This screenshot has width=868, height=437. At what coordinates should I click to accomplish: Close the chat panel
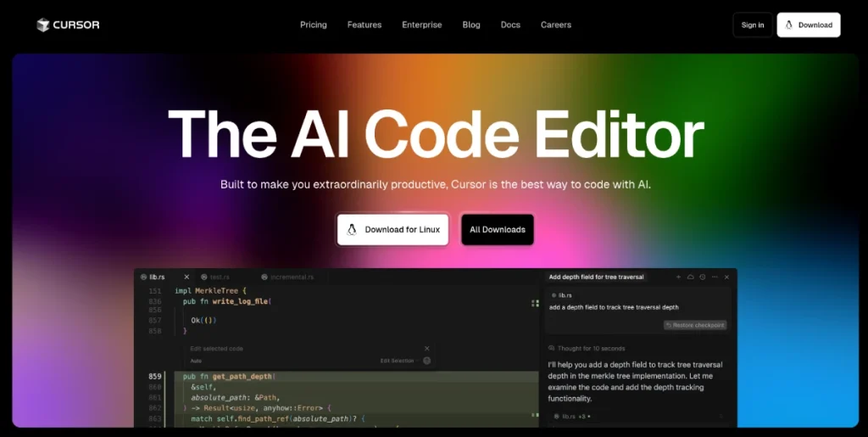click(726, 277)
